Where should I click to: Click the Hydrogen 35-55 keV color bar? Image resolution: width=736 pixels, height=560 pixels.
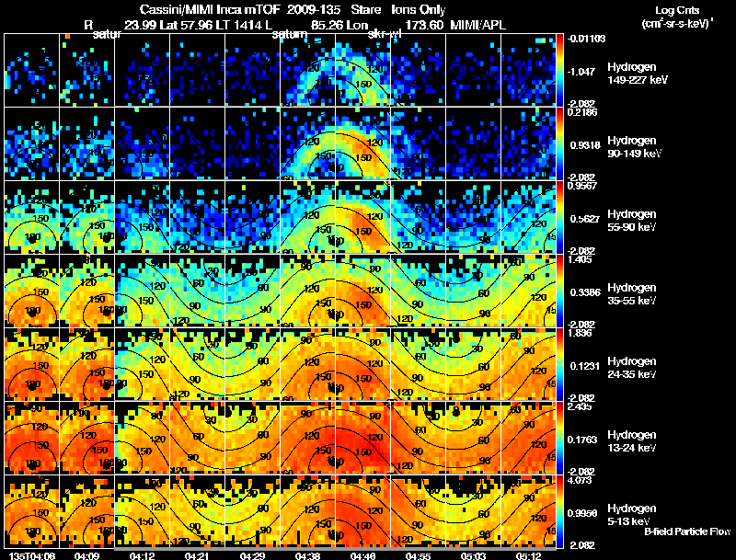click(559, 291)
